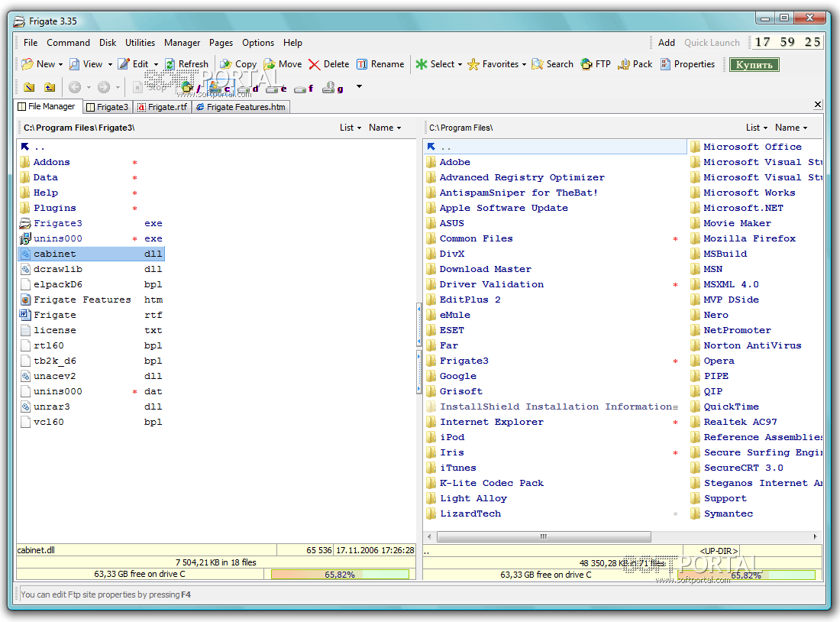Click the red Delete icon
Image resolution: width=840 pixels, height=622 pixels.
tap(314, 64)
